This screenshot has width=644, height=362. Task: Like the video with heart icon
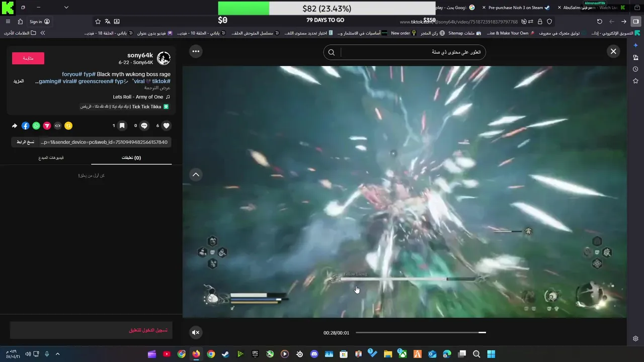tap(167, 126)
